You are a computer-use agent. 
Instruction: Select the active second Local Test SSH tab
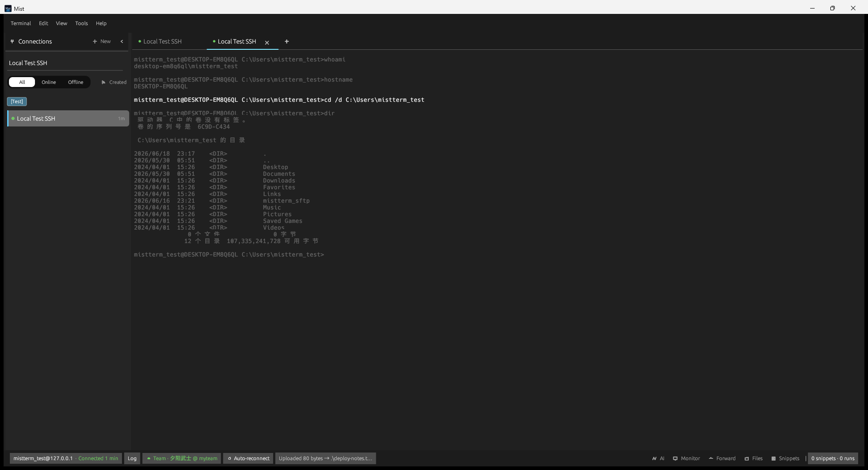tap(237, 41)
